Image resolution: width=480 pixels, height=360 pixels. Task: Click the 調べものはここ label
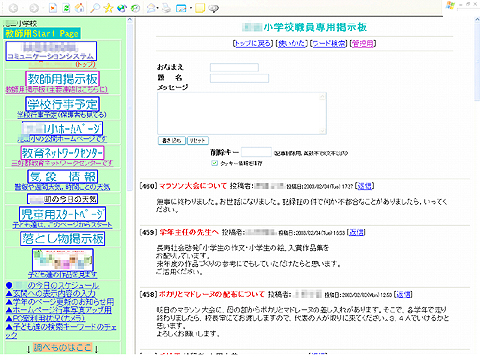[62, 347]
